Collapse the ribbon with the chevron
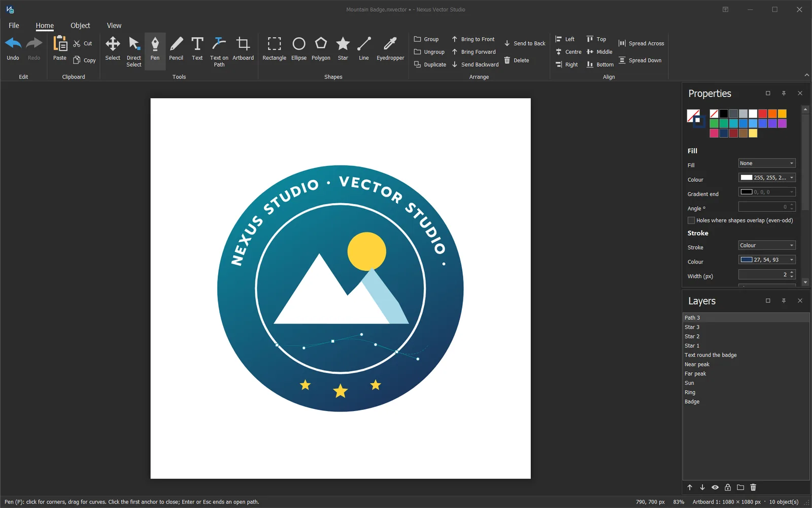 806,75
